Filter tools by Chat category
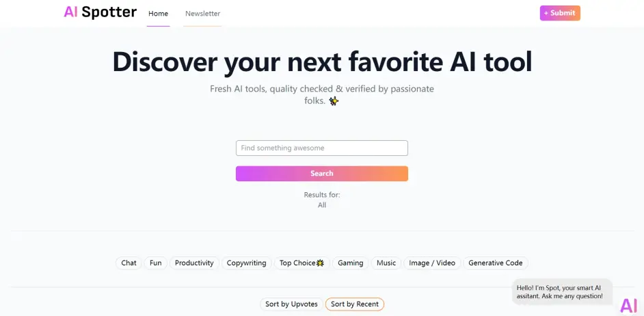The width and height of the screenshot is (644, 316). [129, 263]
